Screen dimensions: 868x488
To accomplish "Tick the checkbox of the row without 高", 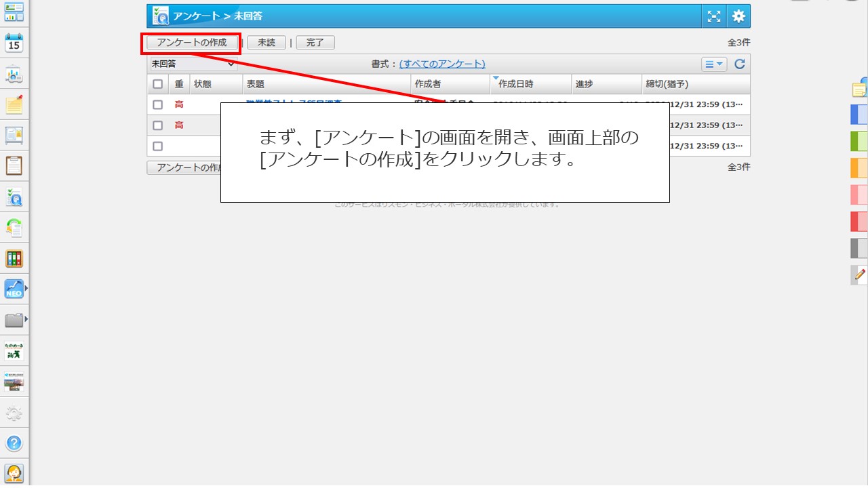I will tap(158, 146).
